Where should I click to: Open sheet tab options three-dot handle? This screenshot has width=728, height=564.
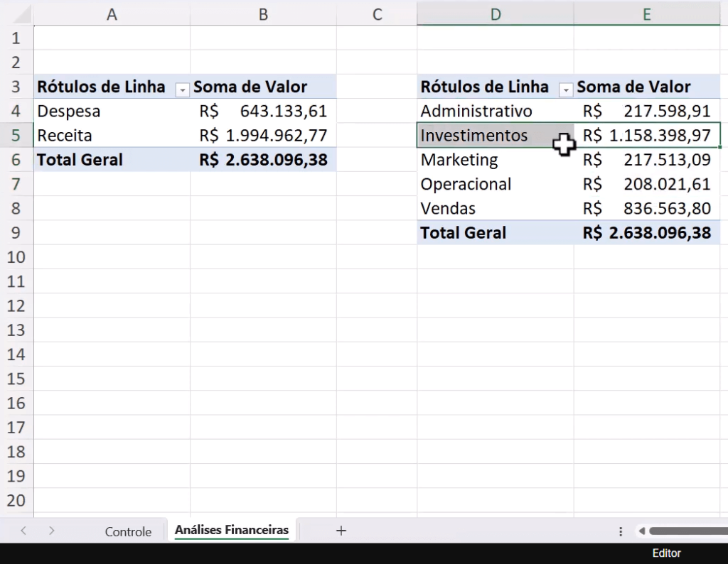tap(621, 531)
